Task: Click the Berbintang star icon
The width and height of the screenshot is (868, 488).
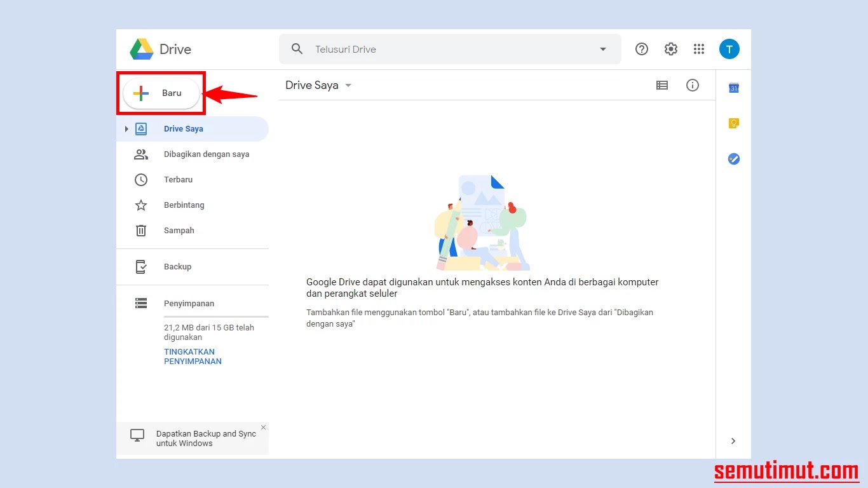Action: pyautogui.click(x=141, y=205)
